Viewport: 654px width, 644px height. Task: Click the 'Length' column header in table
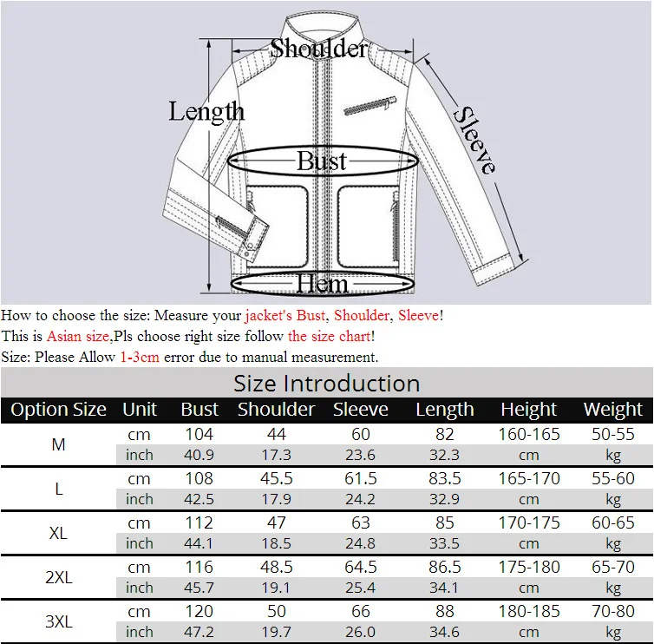point(445,410)
